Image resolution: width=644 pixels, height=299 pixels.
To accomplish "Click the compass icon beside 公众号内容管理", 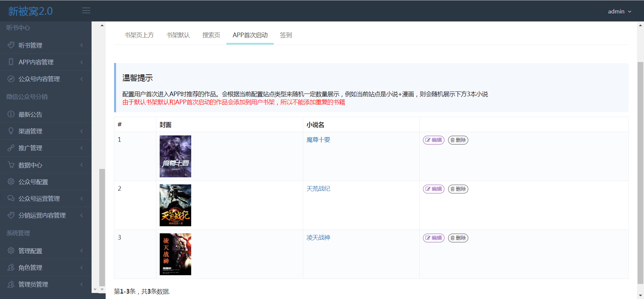I will (11, 79).
